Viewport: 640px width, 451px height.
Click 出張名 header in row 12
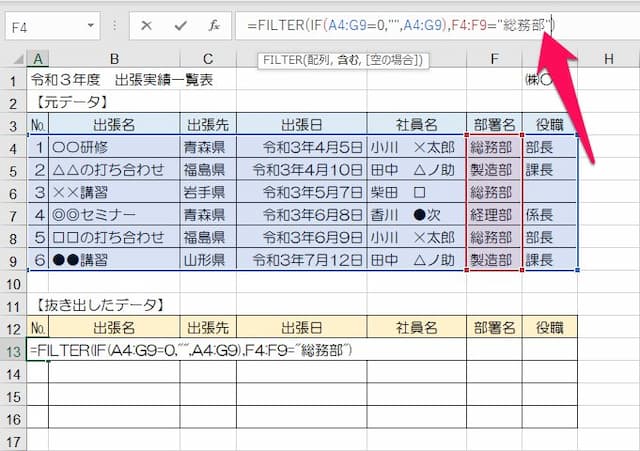click(114, 328)
